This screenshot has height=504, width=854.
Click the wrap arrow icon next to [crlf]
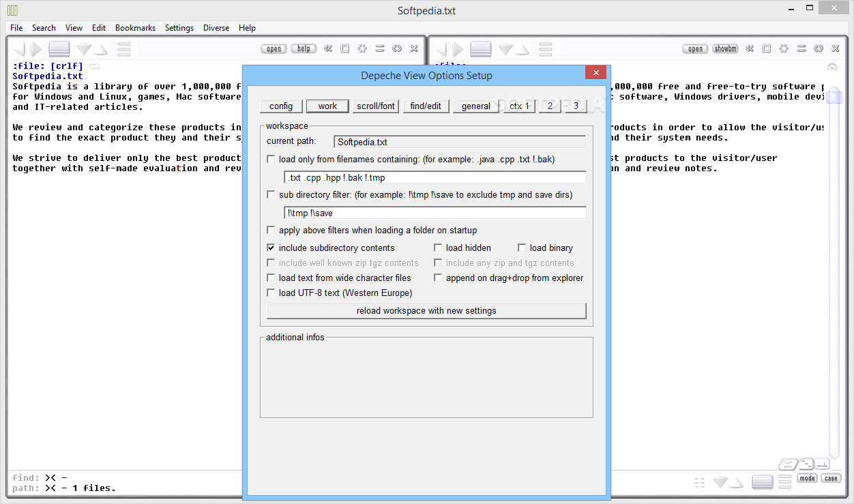(x=94, y=66)
